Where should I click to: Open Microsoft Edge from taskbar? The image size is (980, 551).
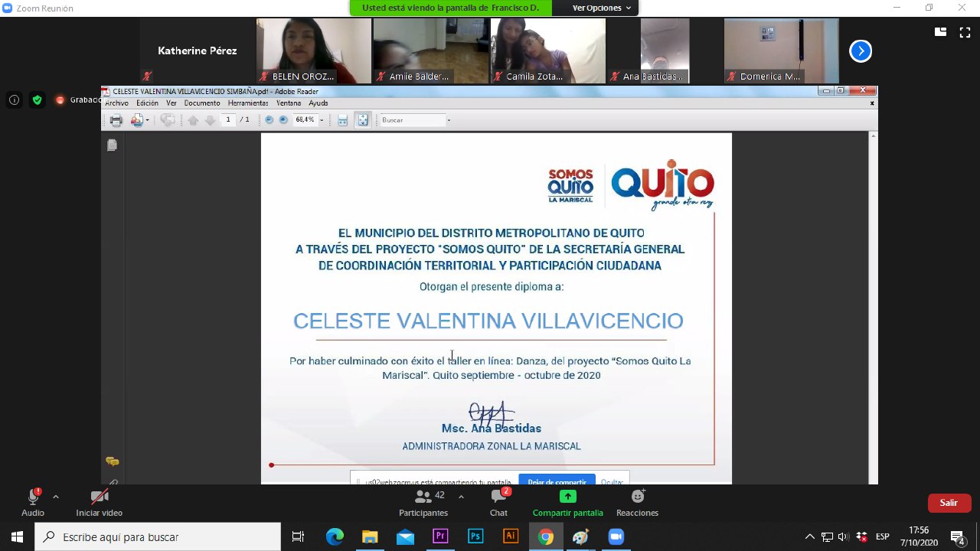[x=335, y=536]
